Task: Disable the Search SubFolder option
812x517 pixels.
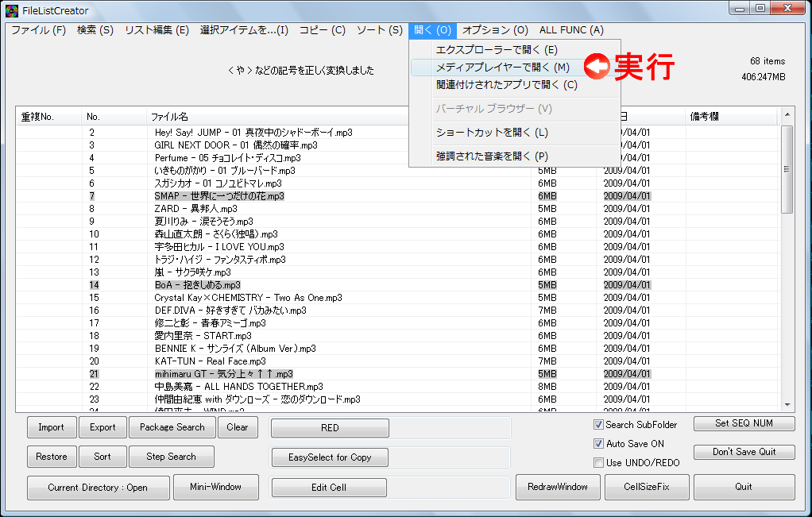Action: point(600,424)
